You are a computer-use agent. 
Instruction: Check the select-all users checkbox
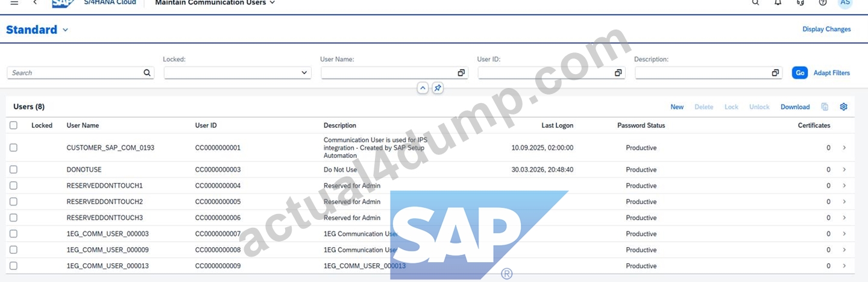13,125
